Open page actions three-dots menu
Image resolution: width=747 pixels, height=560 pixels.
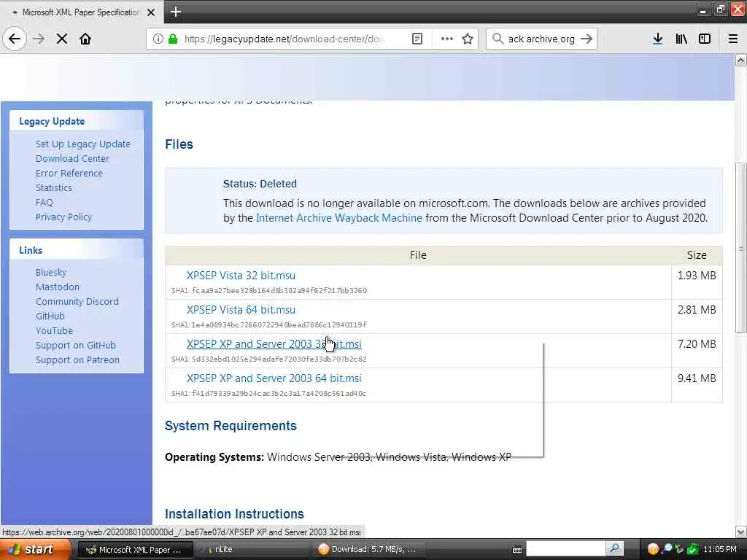pos(446,39)
